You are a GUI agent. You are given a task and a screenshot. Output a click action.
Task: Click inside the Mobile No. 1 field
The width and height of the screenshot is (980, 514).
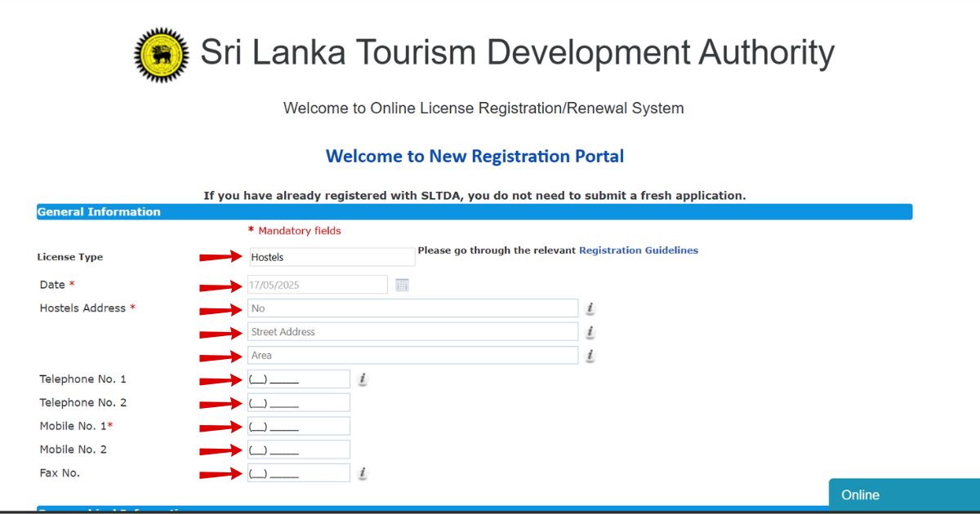click(x=298, y=425)
